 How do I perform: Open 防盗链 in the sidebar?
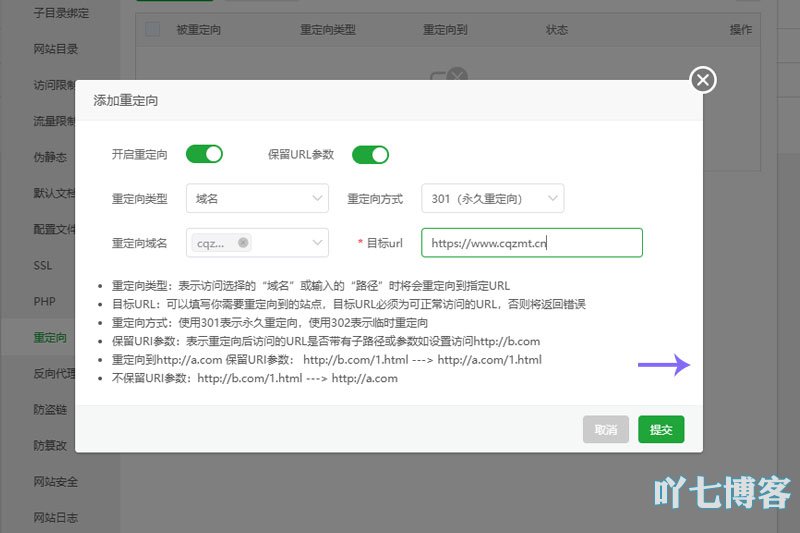[50, 410]
